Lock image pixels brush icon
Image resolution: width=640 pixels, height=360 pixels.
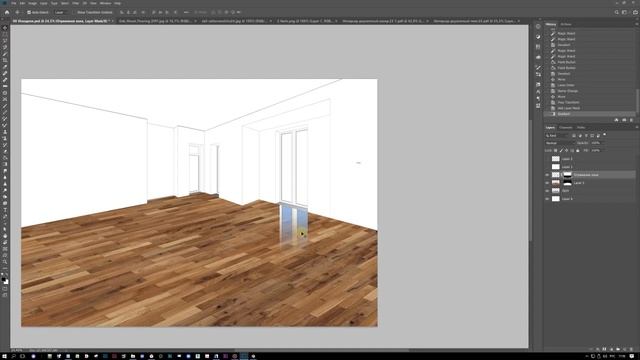pyautogui.click(x=561, y=151)
